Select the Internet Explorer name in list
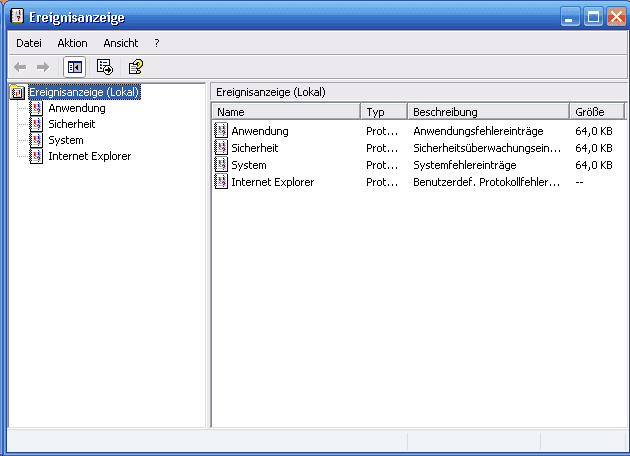 click(x=273, y=182)
